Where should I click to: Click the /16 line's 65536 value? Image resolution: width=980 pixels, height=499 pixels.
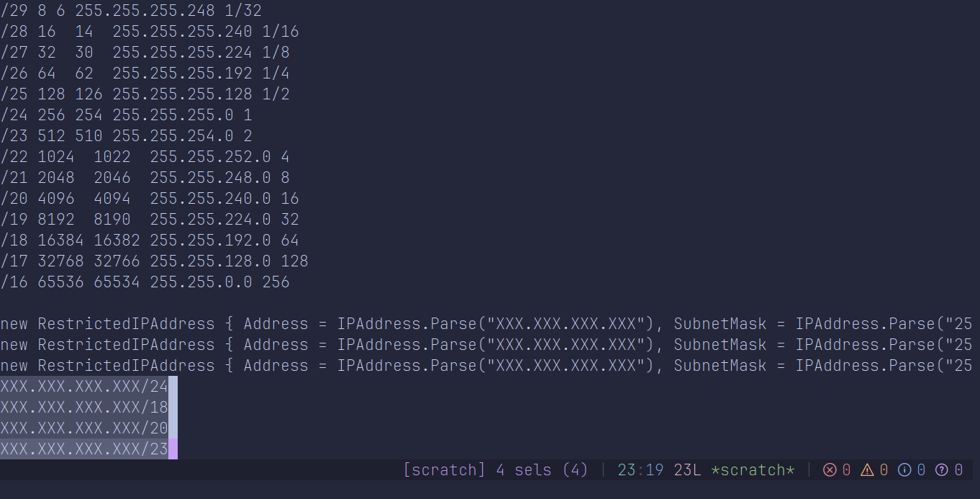point(60,282)
